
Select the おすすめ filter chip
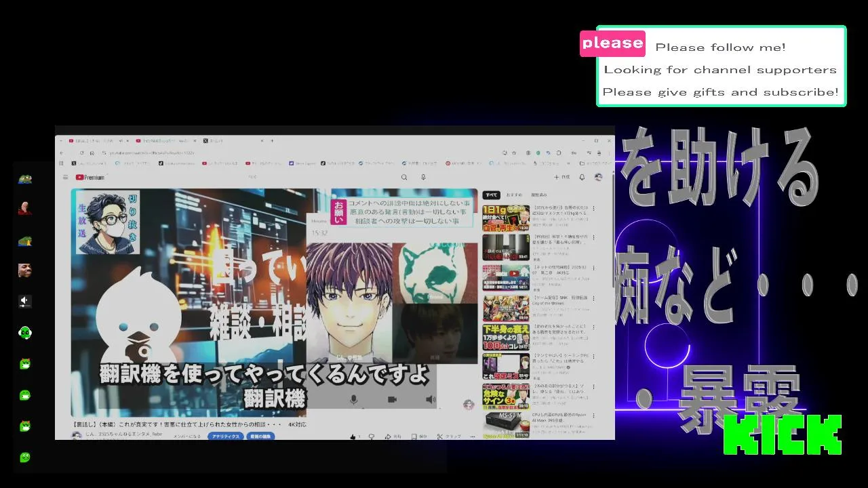point(514,195)
